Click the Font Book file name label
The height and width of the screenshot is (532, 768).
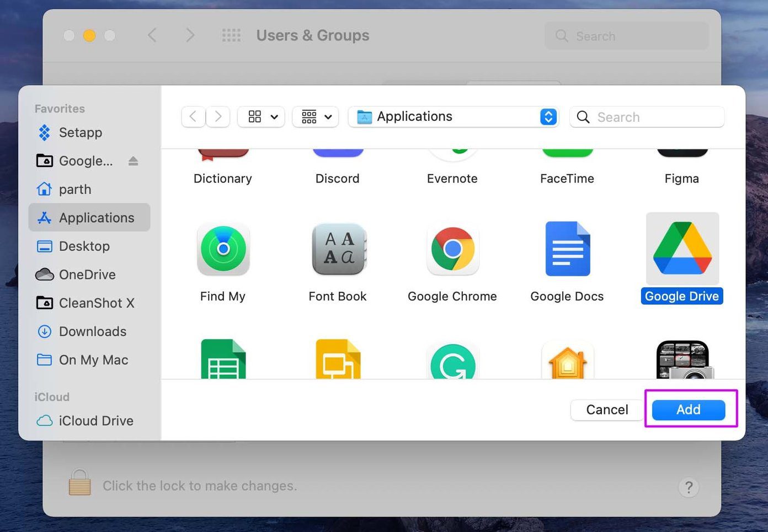[x=338, y=296]
